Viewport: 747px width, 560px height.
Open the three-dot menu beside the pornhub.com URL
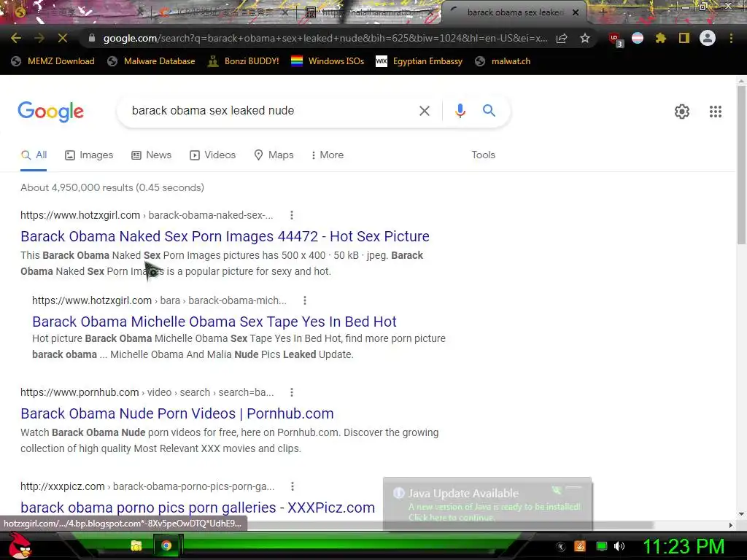click(x=292, y=392)
